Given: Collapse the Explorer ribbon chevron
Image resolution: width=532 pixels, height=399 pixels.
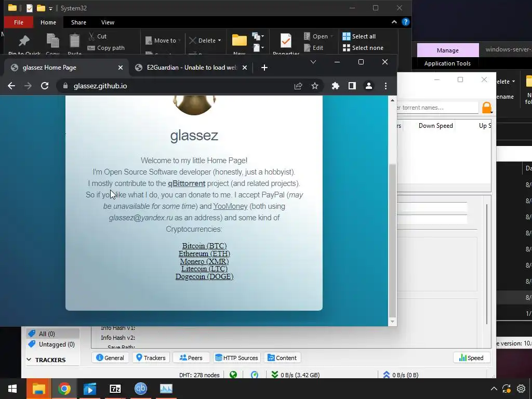Looking at the screenshot, I should pos(394,22).
